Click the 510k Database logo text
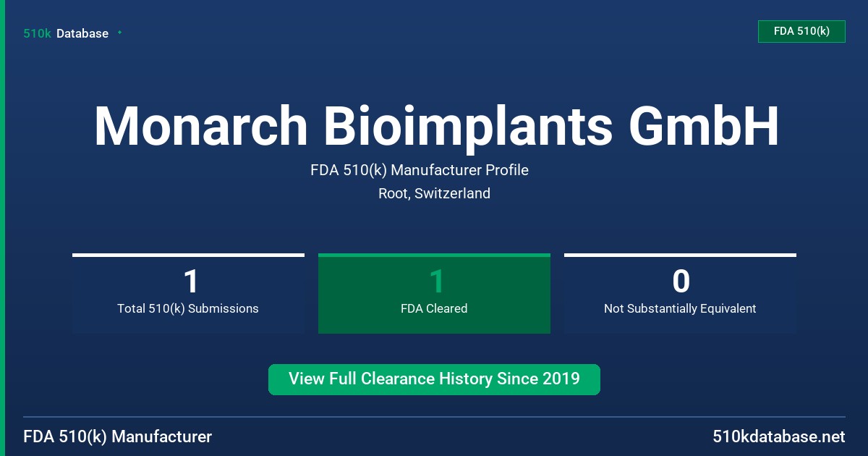868x456 pixels. tap(66, 33)
